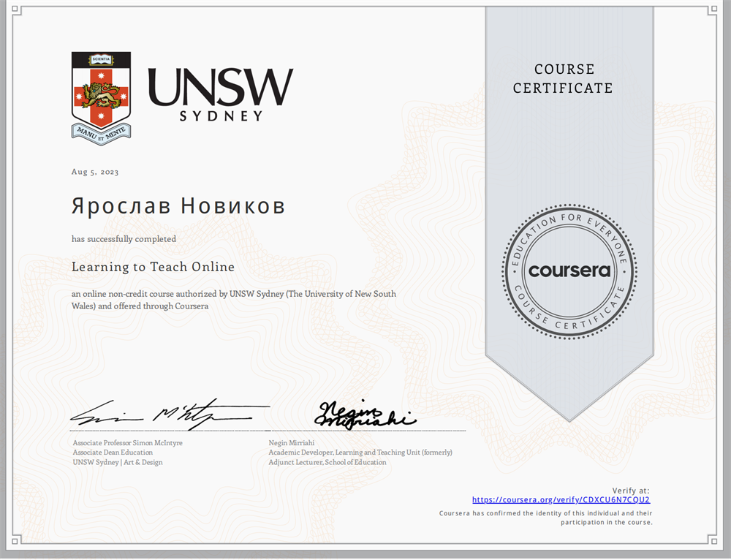Click 'Adjunct Lecturer, School of Education' line
This screenshot has width=731, height=560.
click(x=327, y=463)
